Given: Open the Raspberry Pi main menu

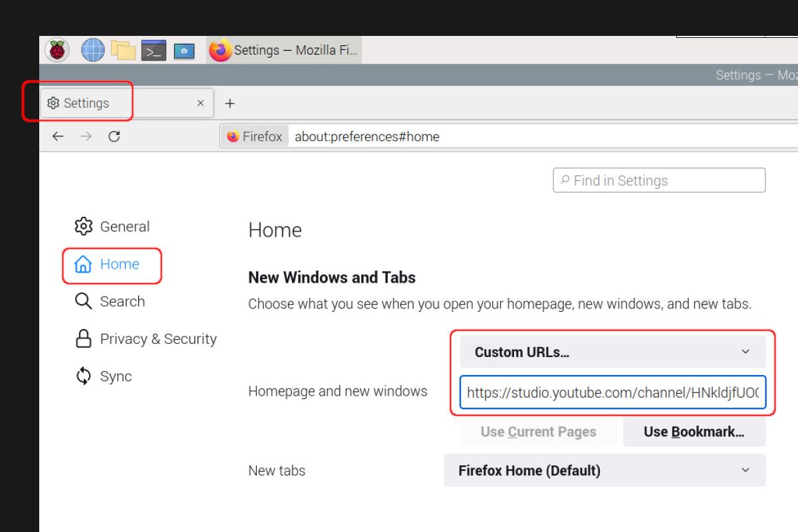Looking at the screenshot, I should click(x=57, y=51).
